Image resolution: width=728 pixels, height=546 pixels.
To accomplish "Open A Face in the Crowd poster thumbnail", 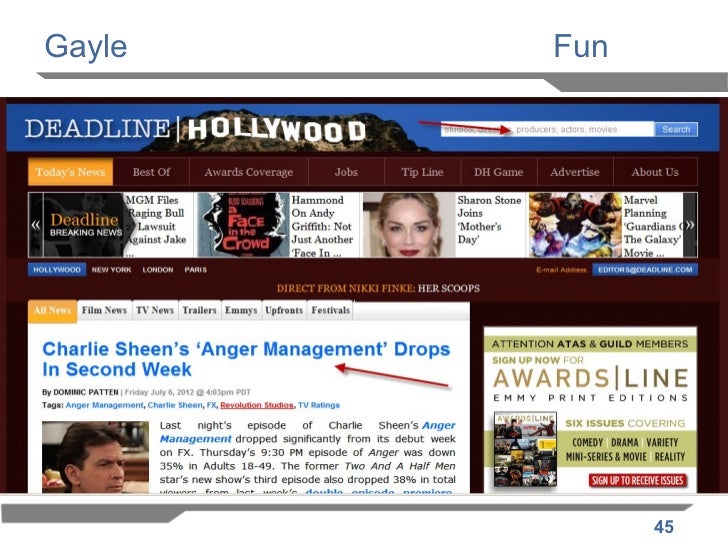I will point(242,225).
